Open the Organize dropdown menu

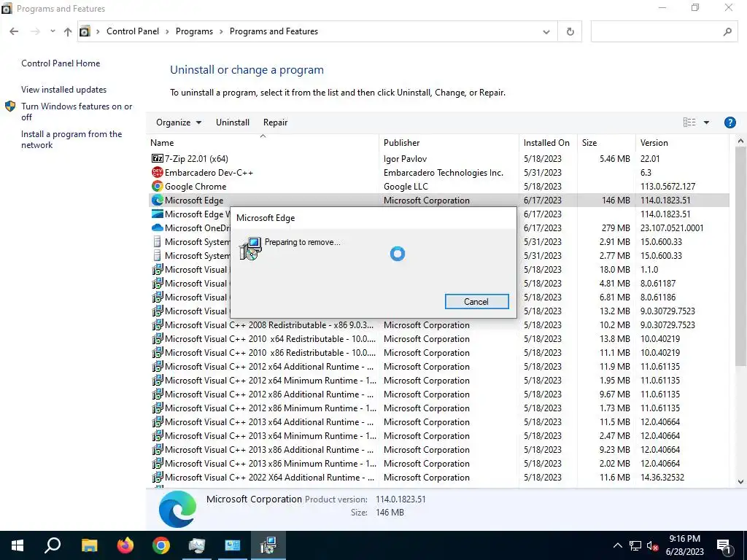(179, 122)
